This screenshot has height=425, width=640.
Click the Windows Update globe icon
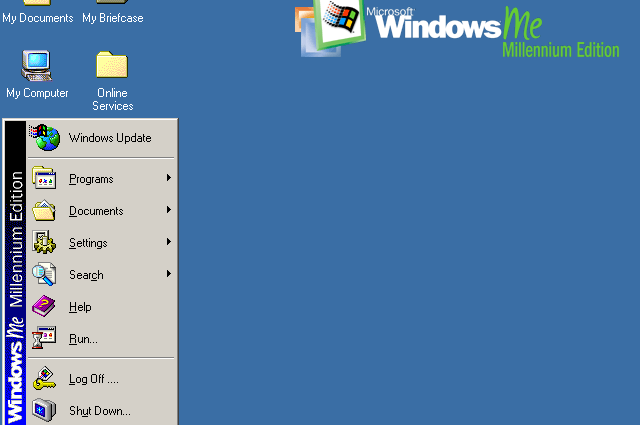point(44,138)
